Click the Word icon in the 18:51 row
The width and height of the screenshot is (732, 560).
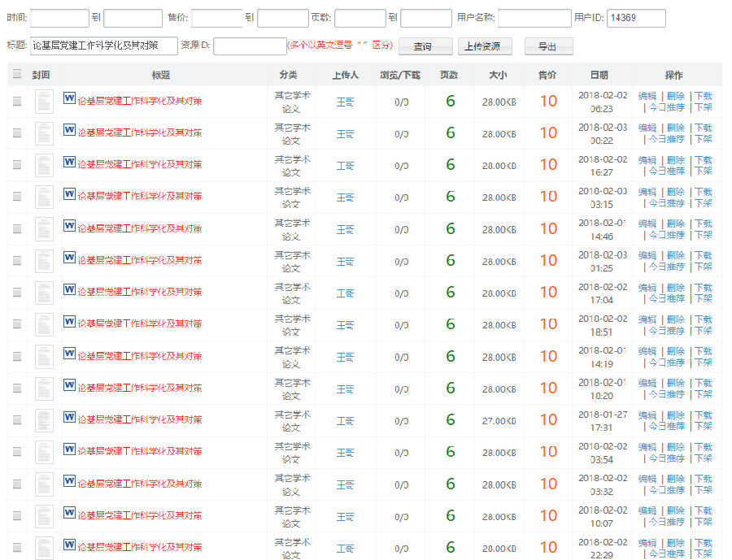tap(69, 323)
